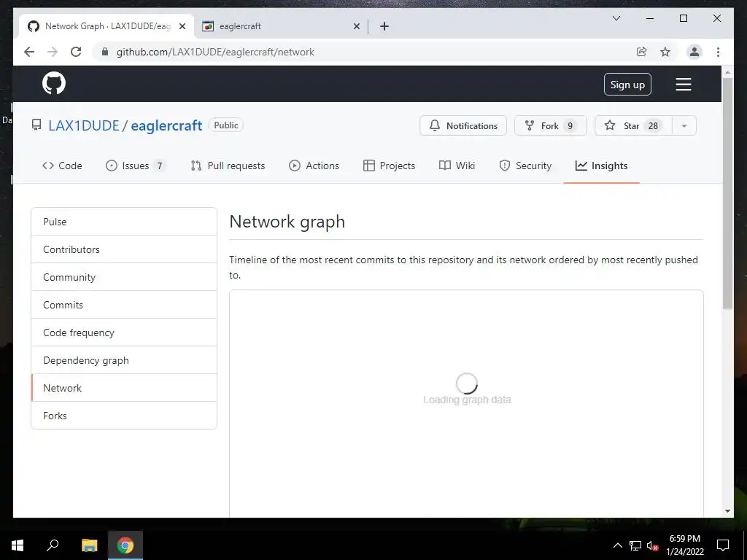The width and height of the screenshot is (747, 560).
Task: Click the Star count badge 28
Action: coord(653,125)
